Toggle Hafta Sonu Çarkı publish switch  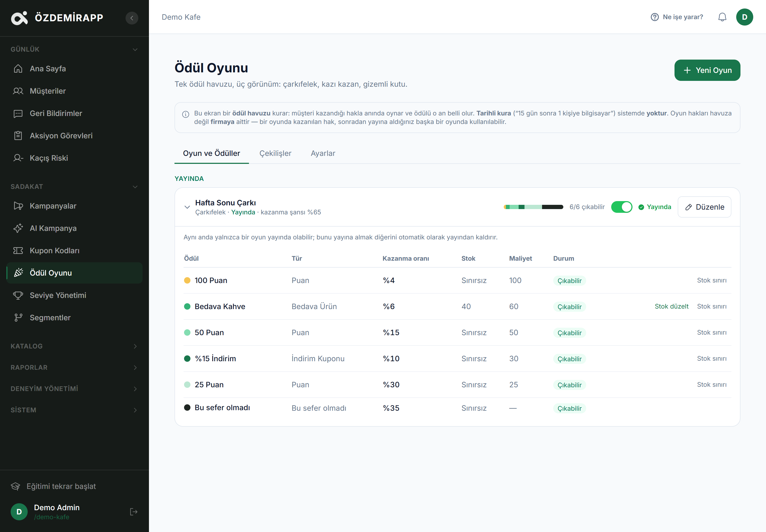point(621,207)
